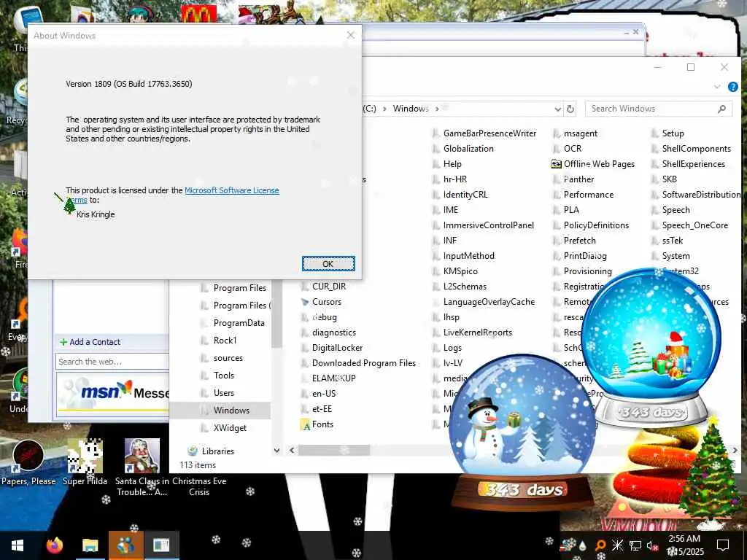
Task: Open File Explorer from the taskbar
Action: coord(90,545)
